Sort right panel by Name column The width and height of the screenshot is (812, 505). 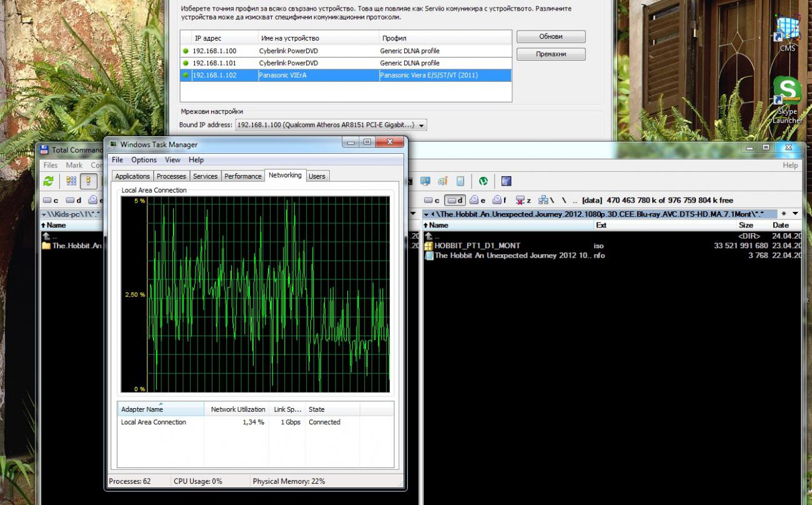508,225
